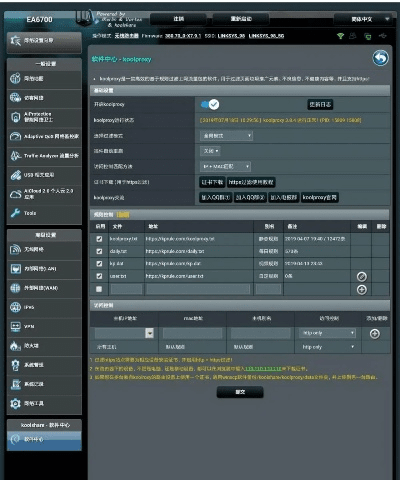Open the VPN settings icon
This screenshot has width=400, height=480.
(x=16, y=326)
